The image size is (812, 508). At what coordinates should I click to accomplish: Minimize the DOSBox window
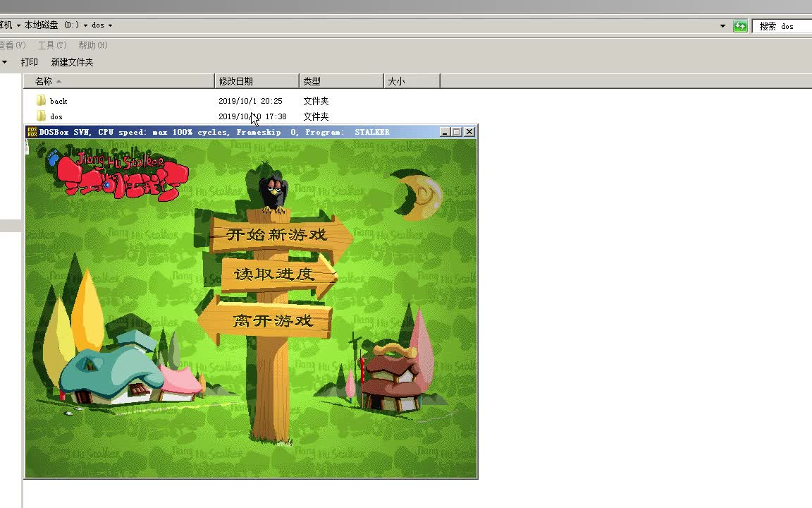(445, 132)
